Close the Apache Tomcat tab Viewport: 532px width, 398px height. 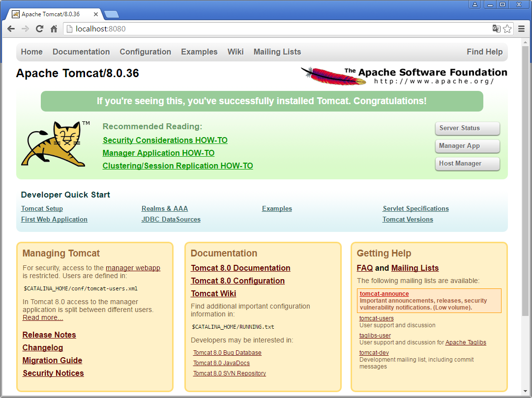pos(96,14)
